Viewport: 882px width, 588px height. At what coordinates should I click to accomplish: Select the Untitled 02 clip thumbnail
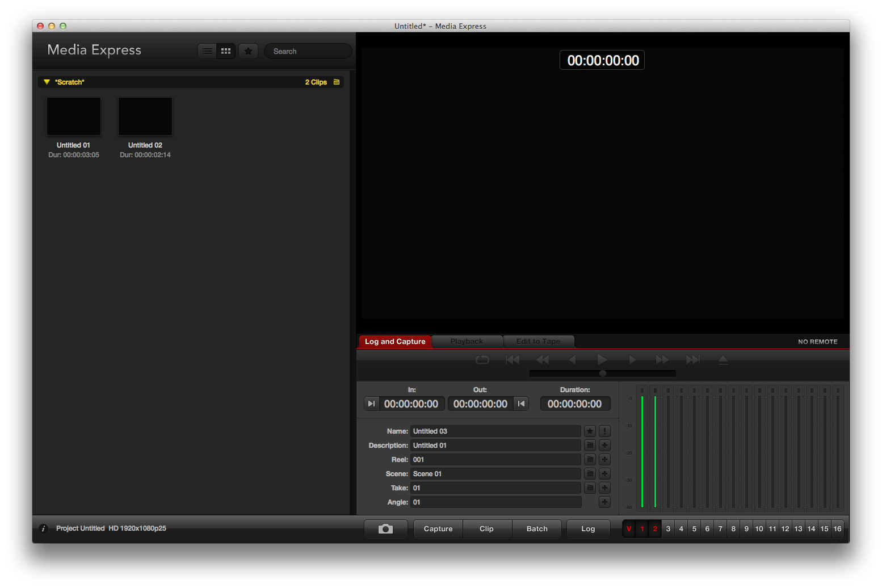[x=145, y=116]
